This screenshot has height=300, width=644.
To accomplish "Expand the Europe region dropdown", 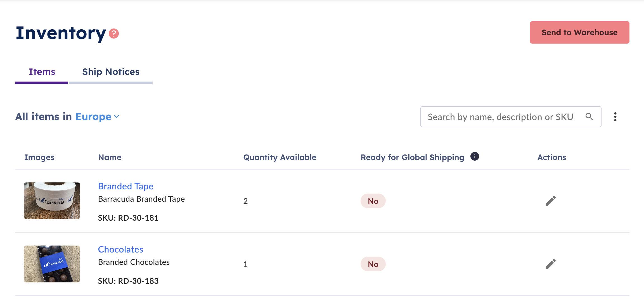I will (x=97, y=116).
